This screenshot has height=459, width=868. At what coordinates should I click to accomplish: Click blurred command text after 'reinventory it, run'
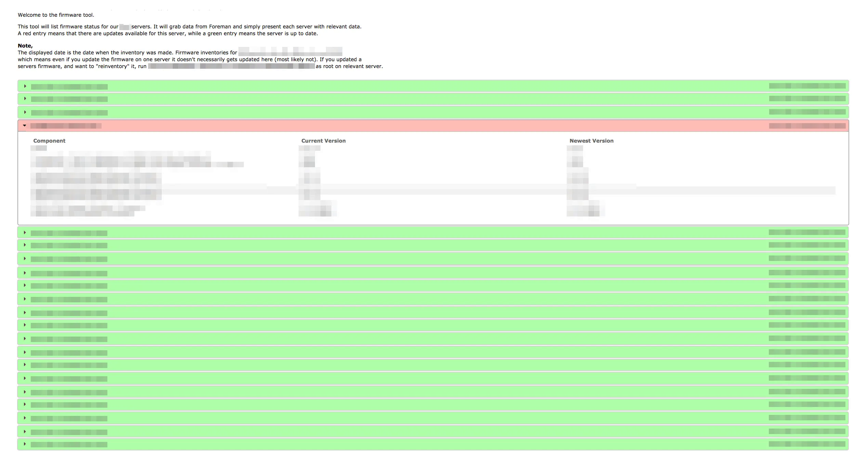pyautogui.click(x=231, y=66)
